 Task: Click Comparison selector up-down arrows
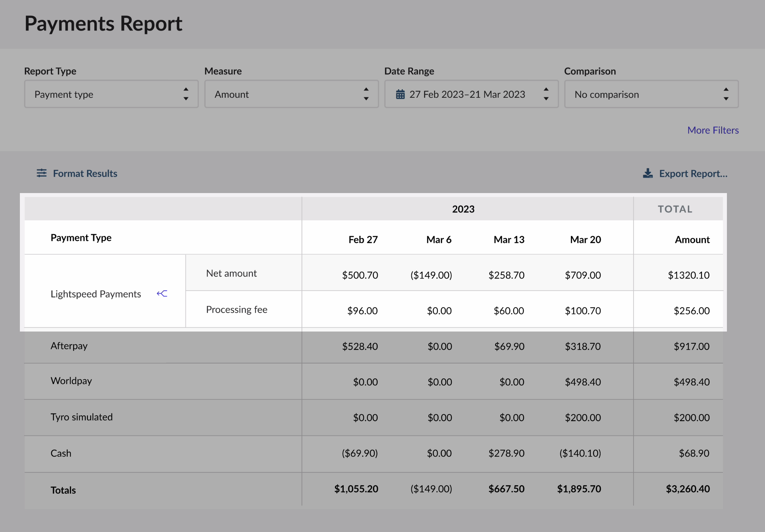pyautogui.click(x=726, y=94)
